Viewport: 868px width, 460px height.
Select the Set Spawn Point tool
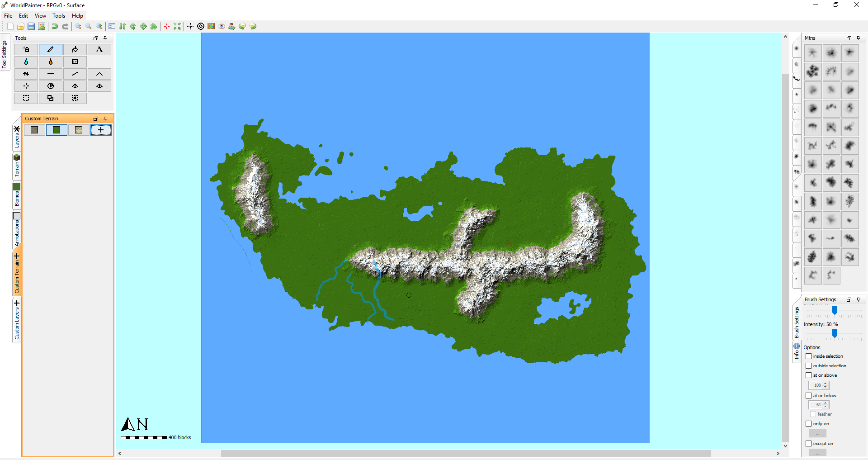tap(26, 86)
